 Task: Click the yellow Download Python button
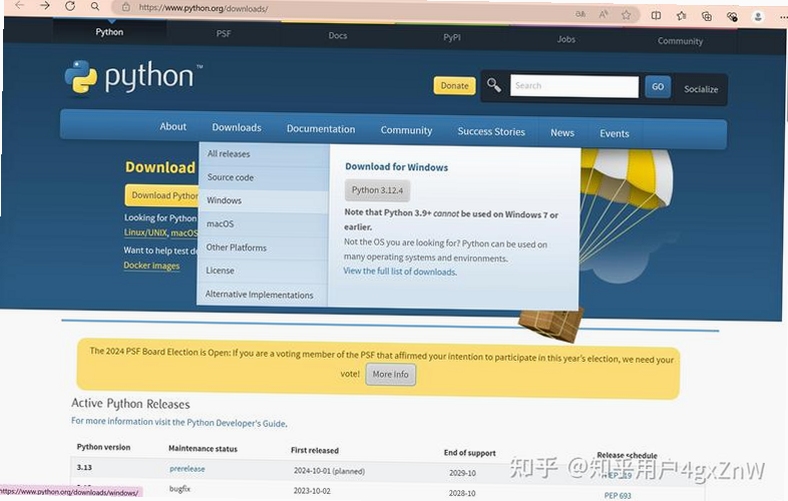click(162, 195)
